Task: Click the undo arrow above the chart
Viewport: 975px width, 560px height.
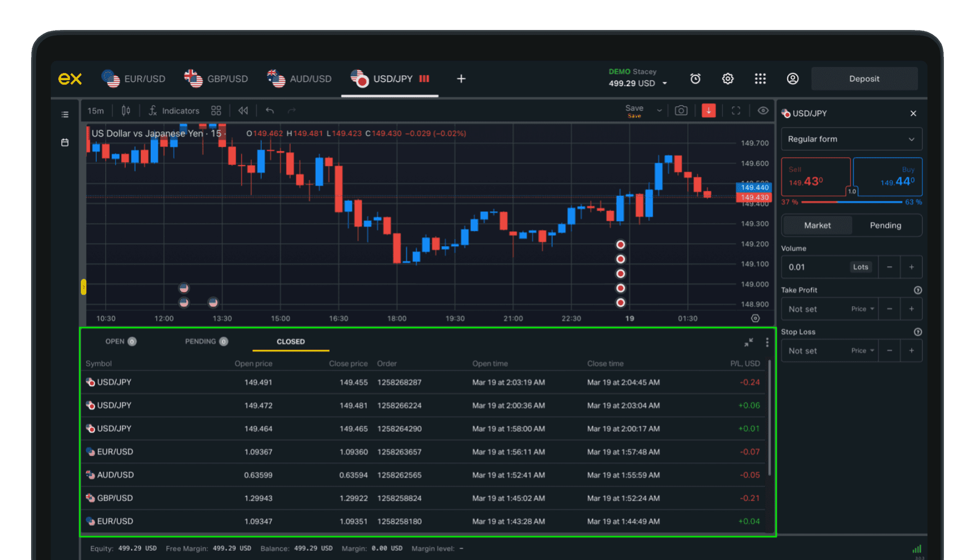Action: (269, 110)
